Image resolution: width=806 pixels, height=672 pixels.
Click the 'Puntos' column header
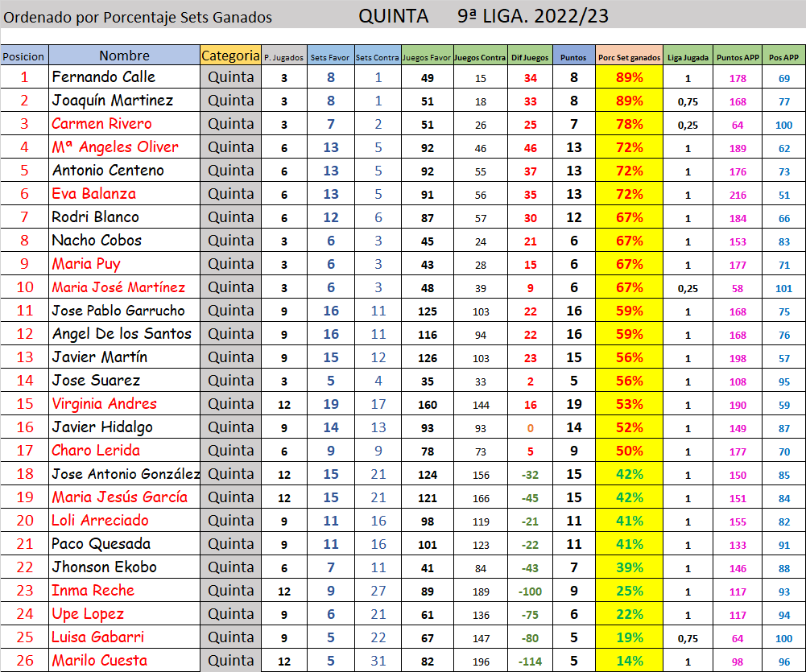573,56
